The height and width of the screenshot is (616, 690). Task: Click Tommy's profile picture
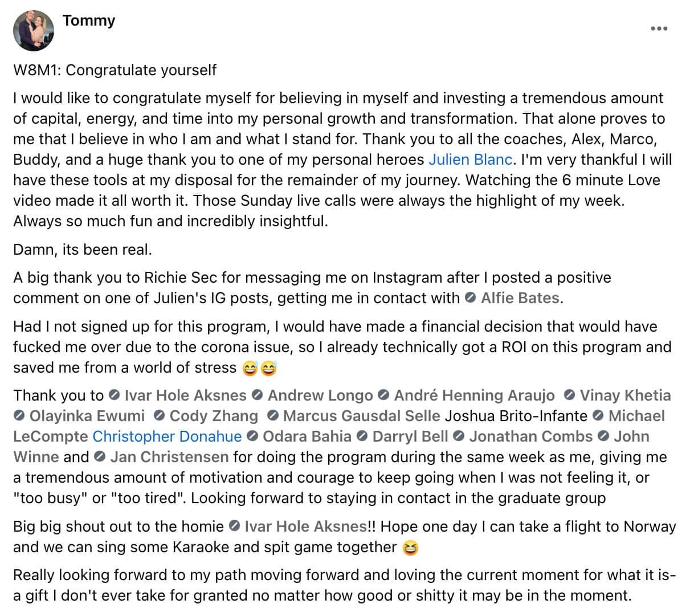[34, 30]
